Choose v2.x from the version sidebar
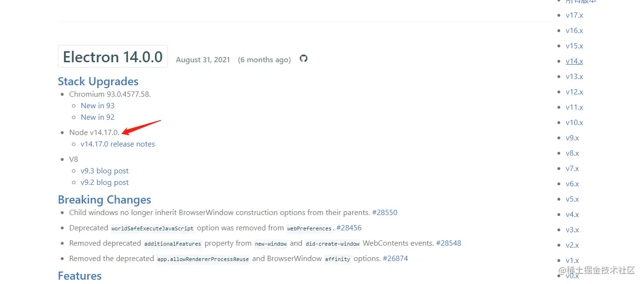Viewport: 644px width, 284px height. pyautogui.click(x=572, y=245)
